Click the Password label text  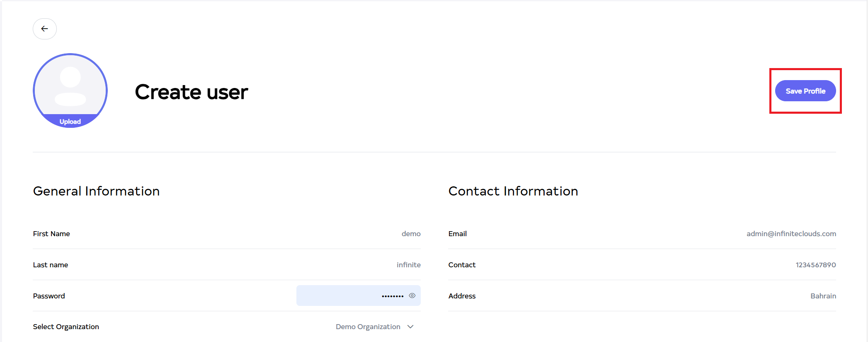(49, 296)
